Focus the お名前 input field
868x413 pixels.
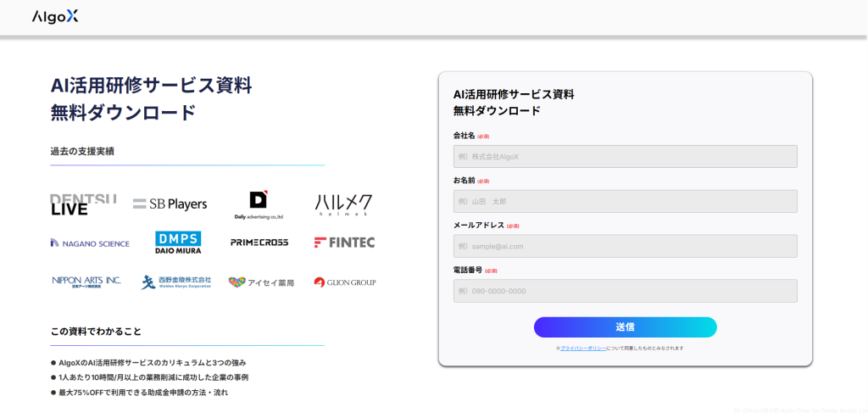[x=625, y=202]
